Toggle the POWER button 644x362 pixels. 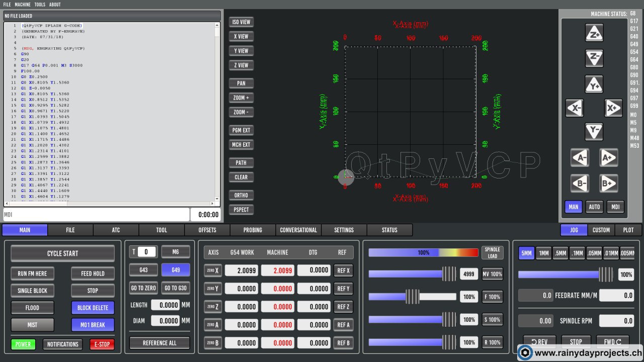pyautogui.click(x=23, y=344)
